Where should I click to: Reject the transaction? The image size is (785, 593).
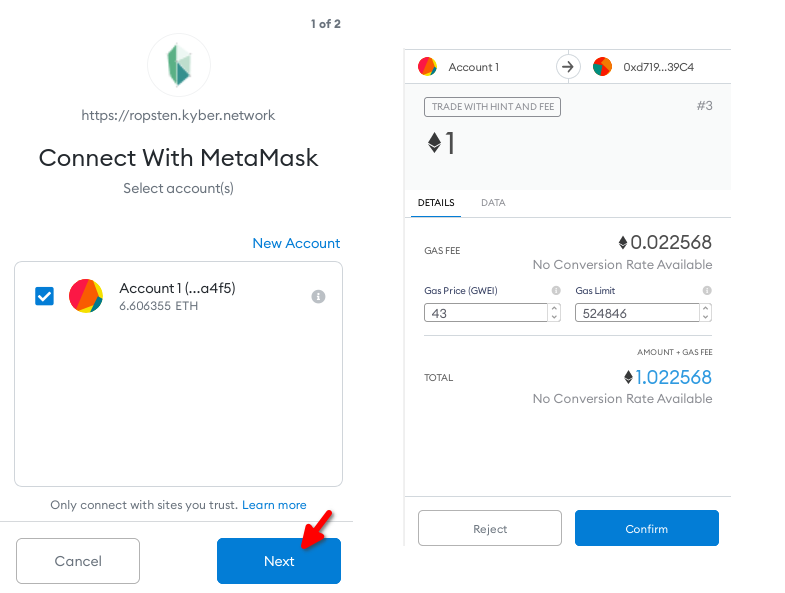tap(490, 528)
